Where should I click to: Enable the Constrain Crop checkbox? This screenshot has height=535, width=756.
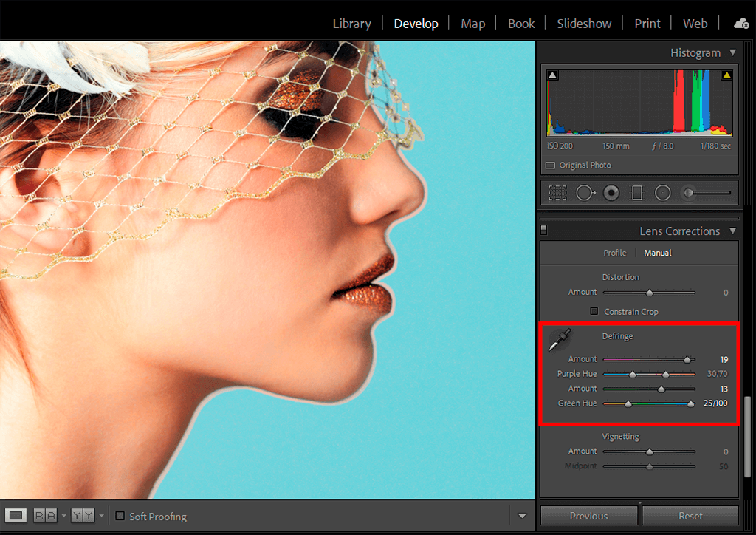594,312
